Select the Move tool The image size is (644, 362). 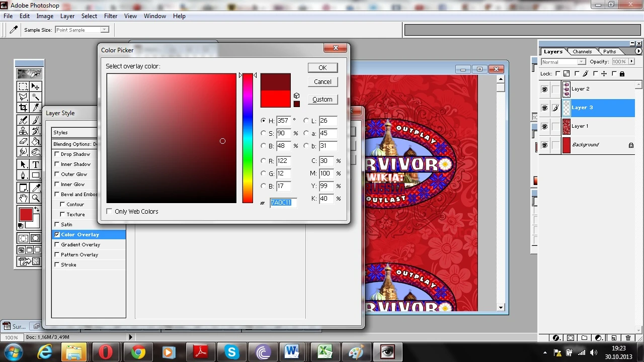coord(35,87)
